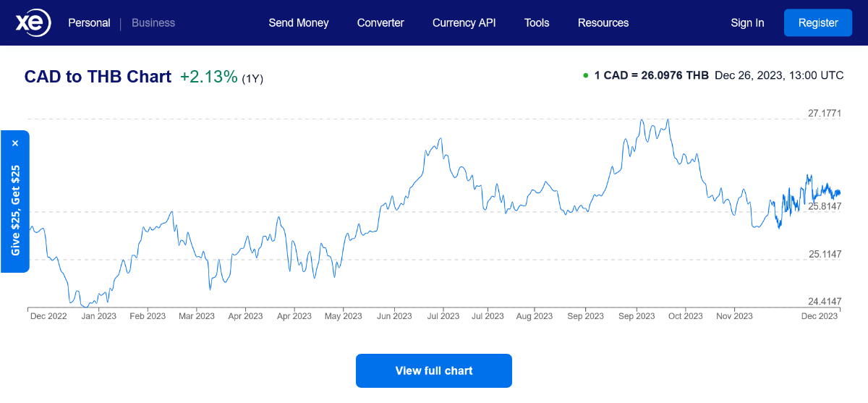Close the Give $25 promo tab
868x403 pixels.
(x=15, y=143)
